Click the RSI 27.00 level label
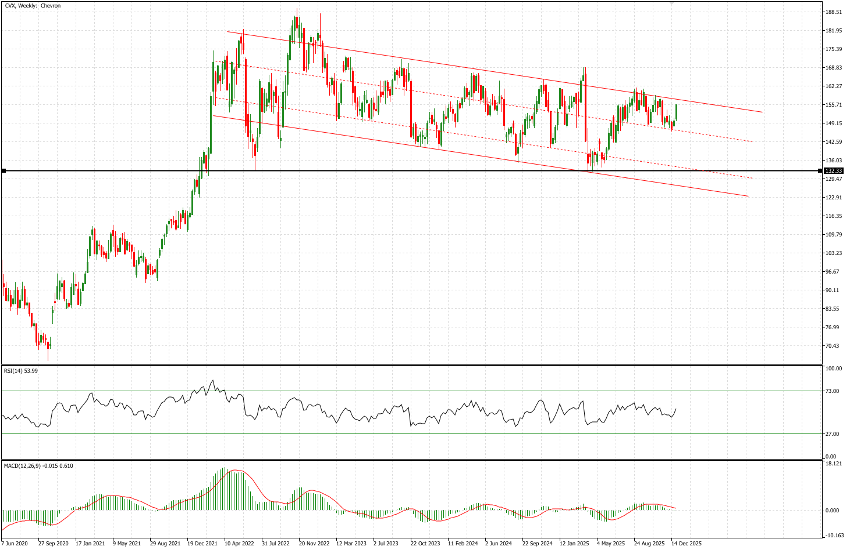The height and width of the screenshot is (550, 850). (831, 434)
